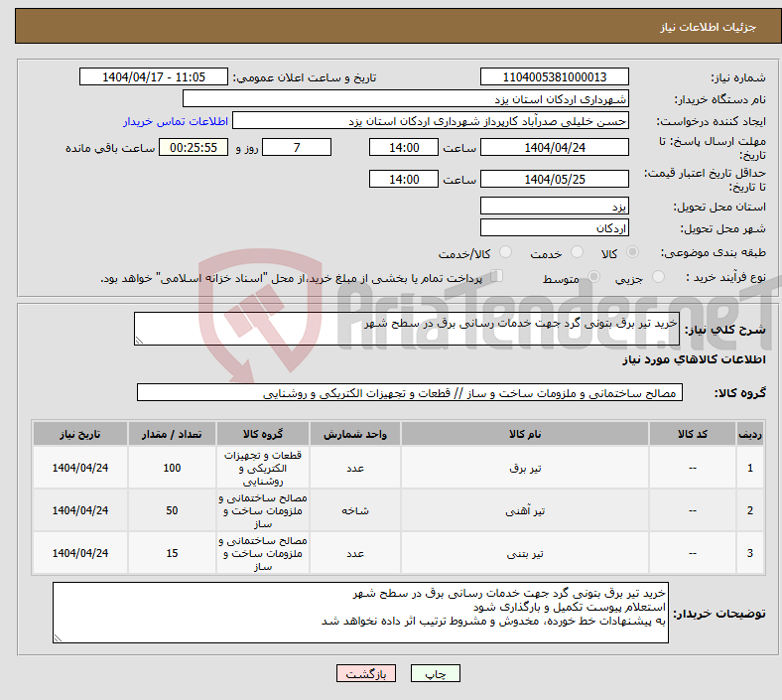
Task: Click the بازگشت back button
Action: (x=366, y=674)
